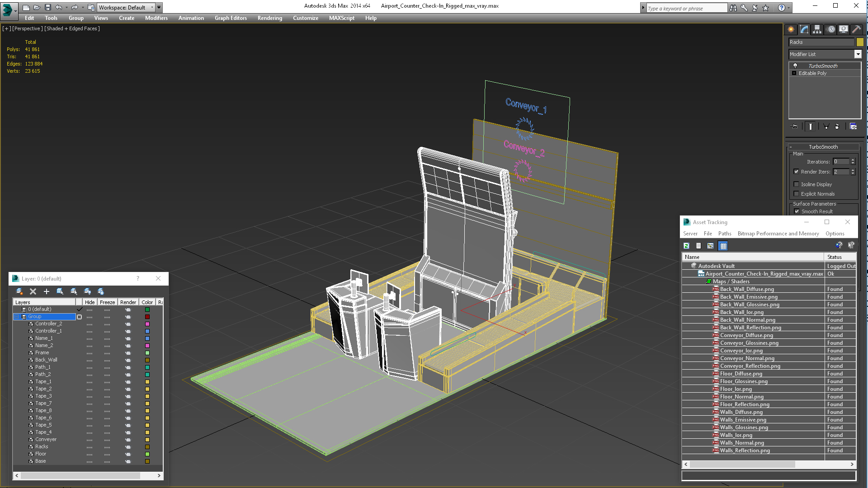The image size is (868, 488).
Task: Click the undo arrow icon
Action: point(59,7)
